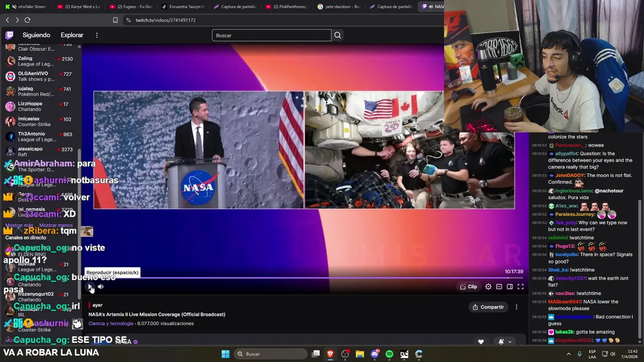The height and width of the screenshot is (362, 644).
Task: Toggle theater mode on the video player
Action: click(x=510, y=287)
